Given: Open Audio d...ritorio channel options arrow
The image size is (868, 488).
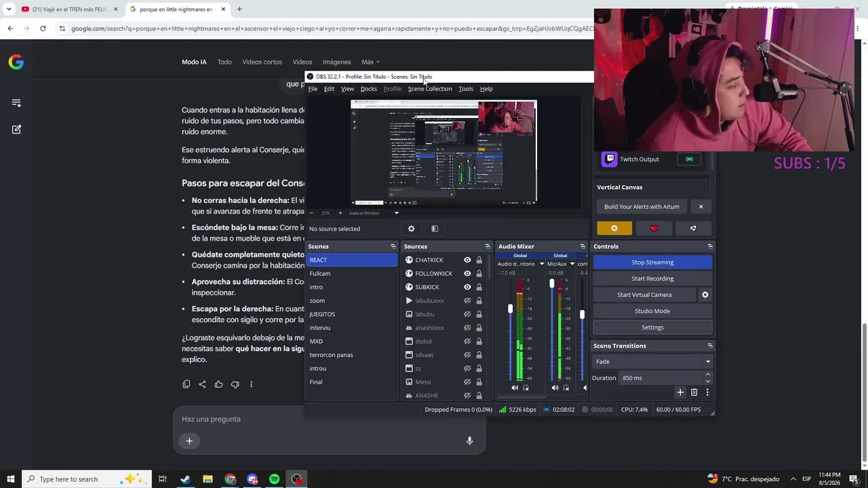Looking at the screenshot, I should [542, 264].
